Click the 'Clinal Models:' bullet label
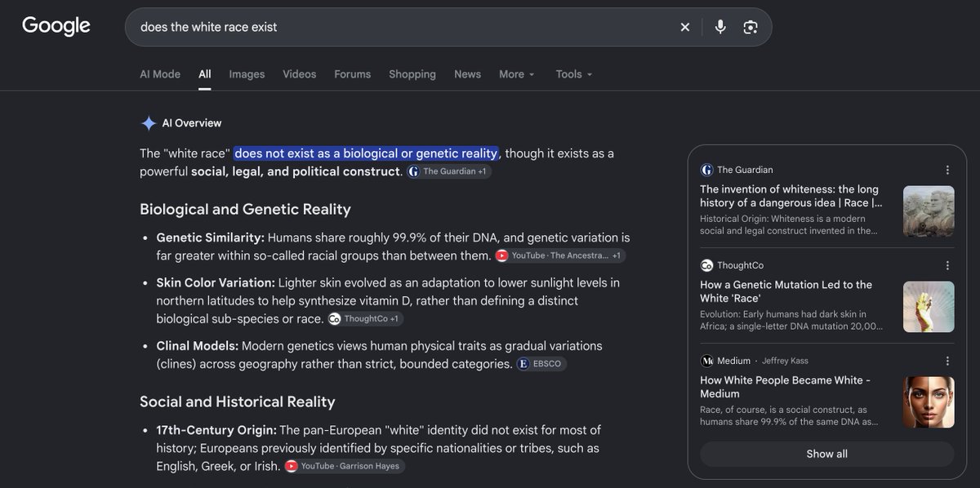 pos(198,346)
